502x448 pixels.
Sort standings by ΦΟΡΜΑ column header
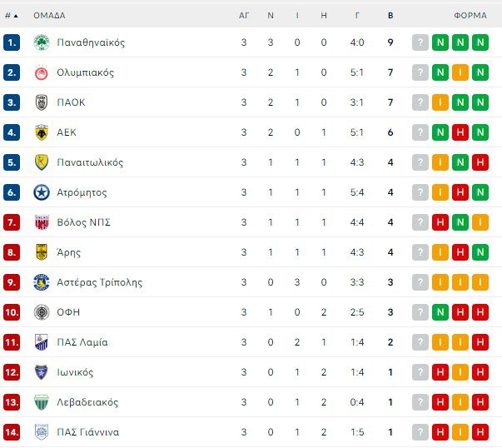[470, 15]
